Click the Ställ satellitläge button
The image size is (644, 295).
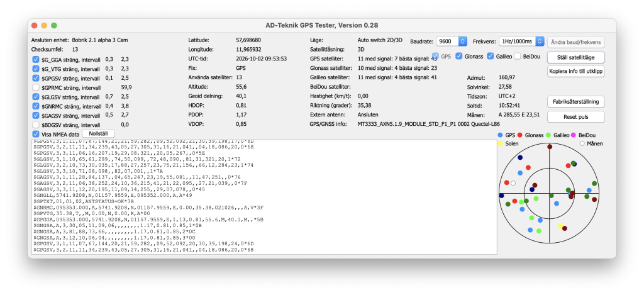576,57
